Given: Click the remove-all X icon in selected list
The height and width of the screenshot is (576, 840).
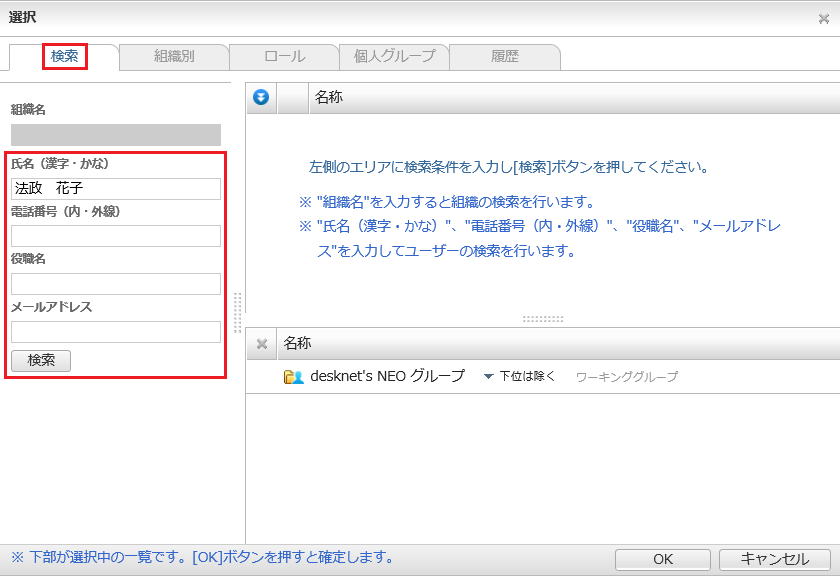Looking at the screenshot, I should [262, 343].
